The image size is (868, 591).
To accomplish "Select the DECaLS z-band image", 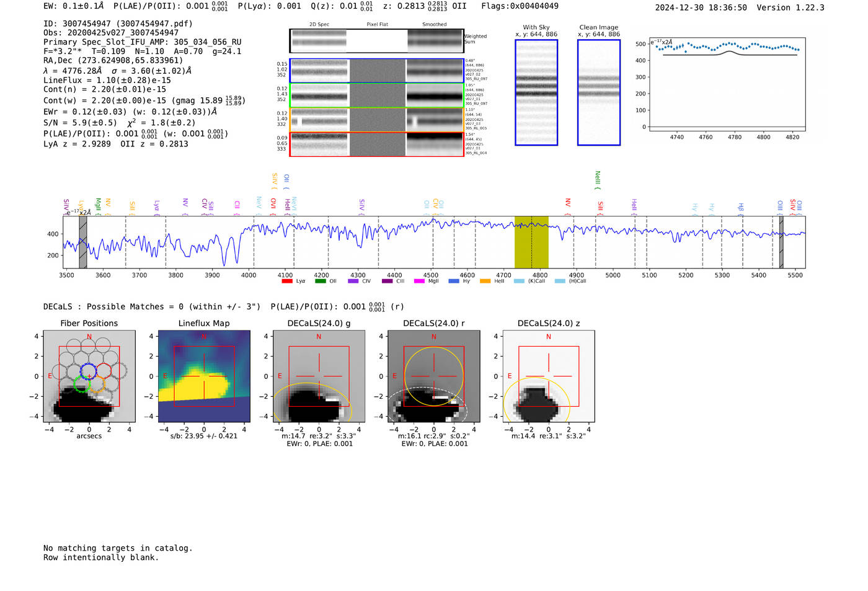I will (x=548, y=376).
